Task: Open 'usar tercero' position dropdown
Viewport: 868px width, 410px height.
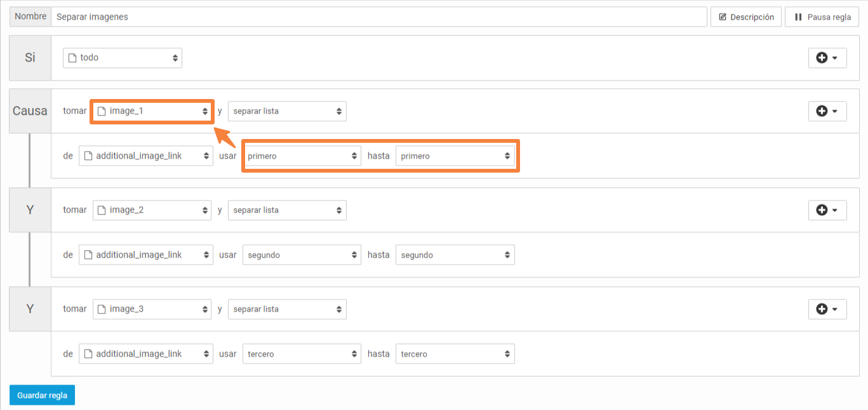Action: 302,354
